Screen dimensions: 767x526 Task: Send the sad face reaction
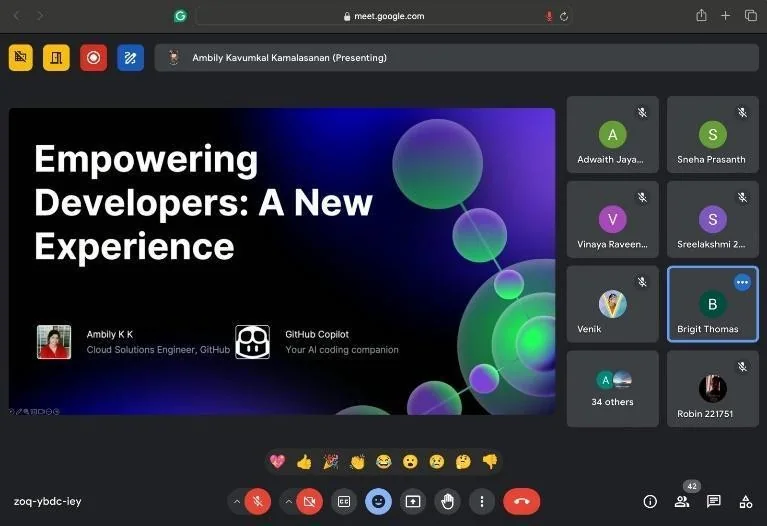[436, 461]
